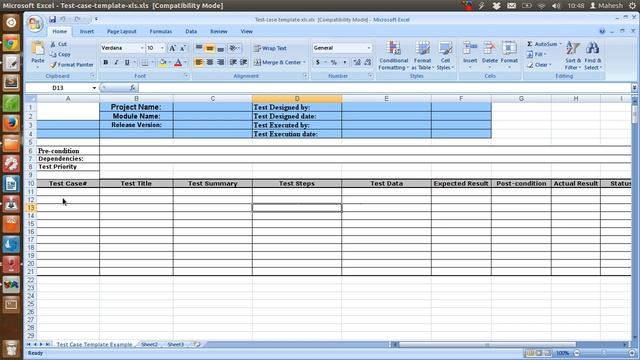This screenshot has height=360, width=640.
Task: Select column D header
Action: pos(297,99)
